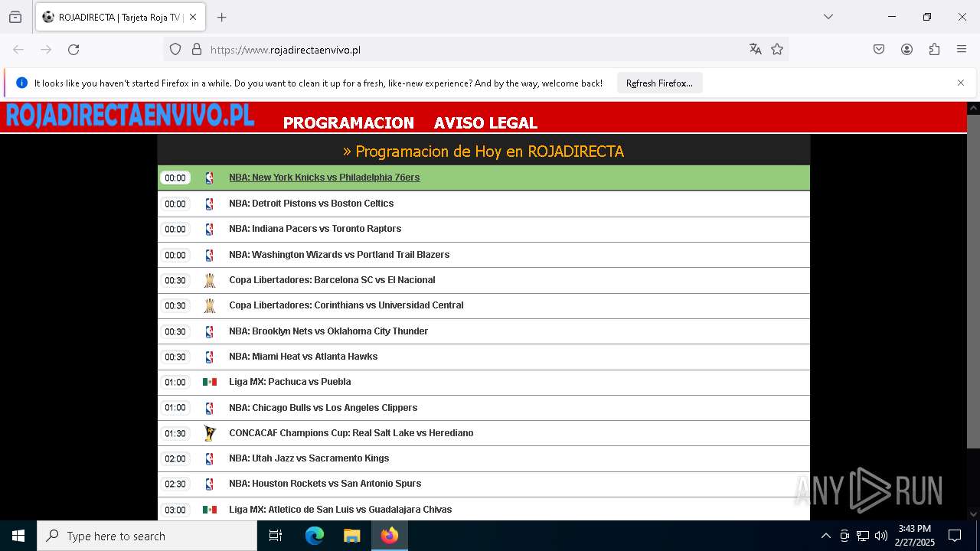980x551 pixels.
Task: Click the Refresh Firefox... button
Action: click(x=659, y=83)
